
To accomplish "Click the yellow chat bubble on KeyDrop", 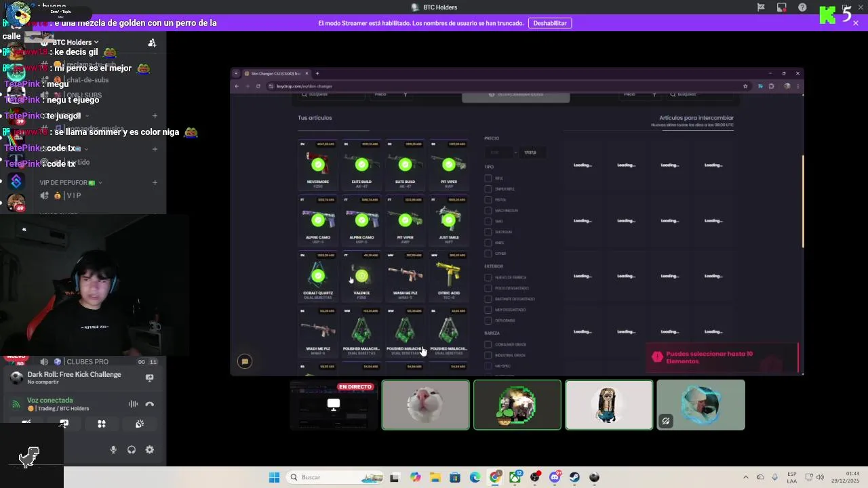I will (x=245, y=362).
